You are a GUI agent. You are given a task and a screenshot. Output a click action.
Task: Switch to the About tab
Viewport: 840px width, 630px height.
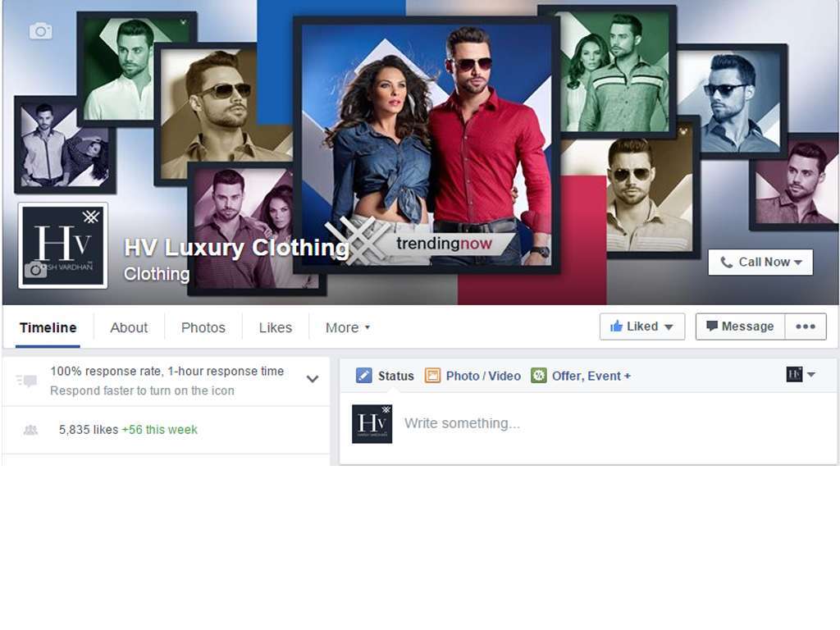coord(129,327)
